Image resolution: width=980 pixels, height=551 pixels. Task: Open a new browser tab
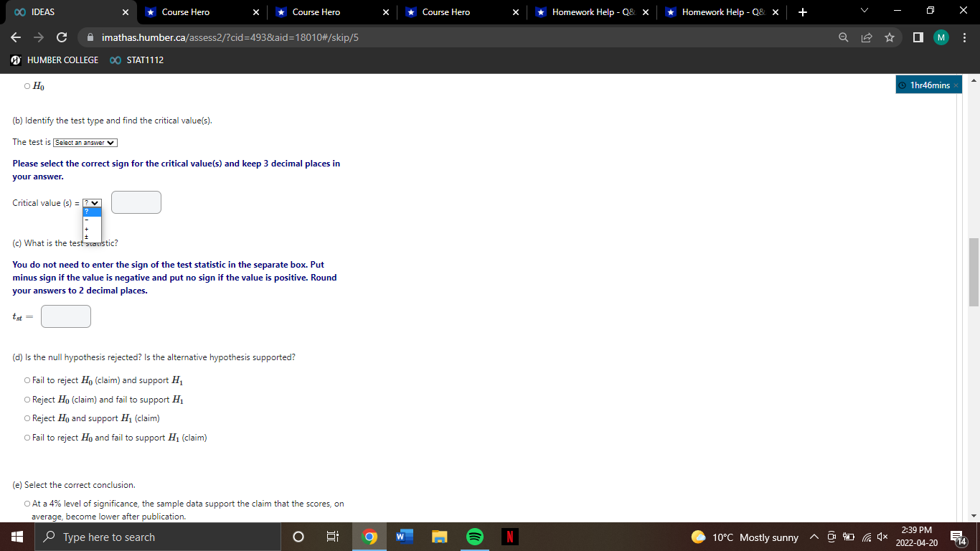tap(802, 12)
